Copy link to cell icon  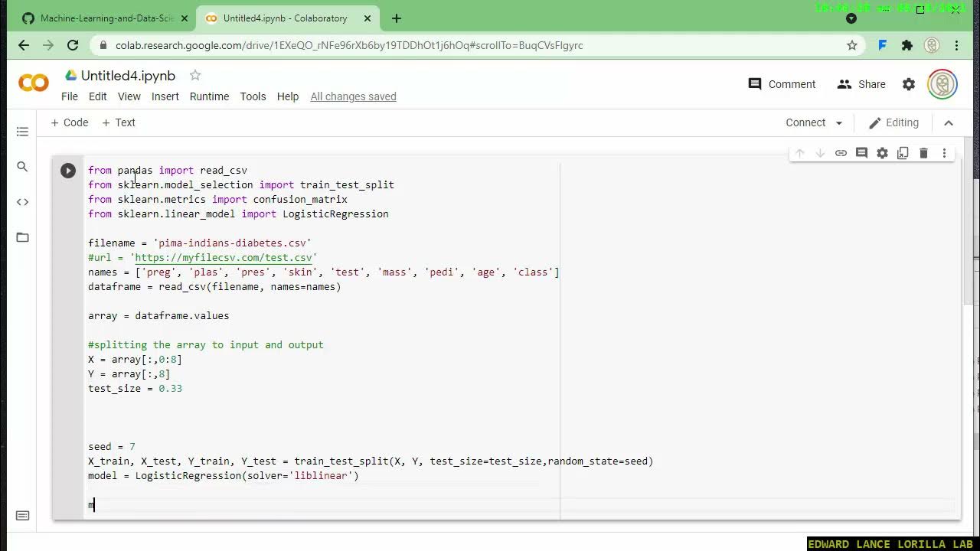tap(841, 153)
